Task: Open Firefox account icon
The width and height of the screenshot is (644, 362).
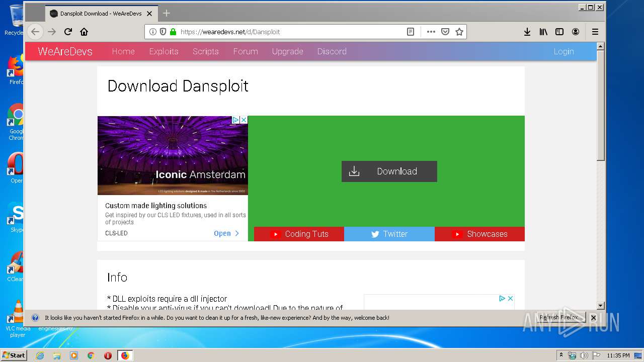Action: click(x=576, y=32)
